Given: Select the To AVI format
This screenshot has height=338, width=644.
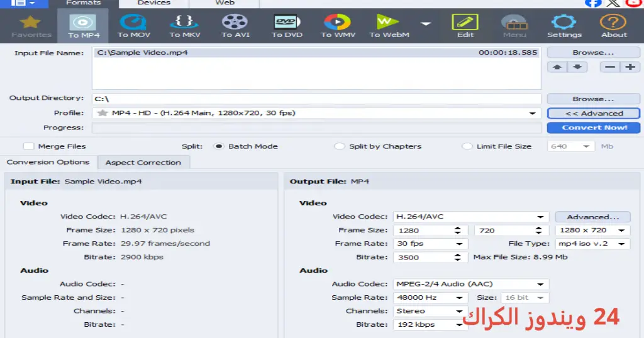Looking at the screenshot, I should click(x=235, y=26).
